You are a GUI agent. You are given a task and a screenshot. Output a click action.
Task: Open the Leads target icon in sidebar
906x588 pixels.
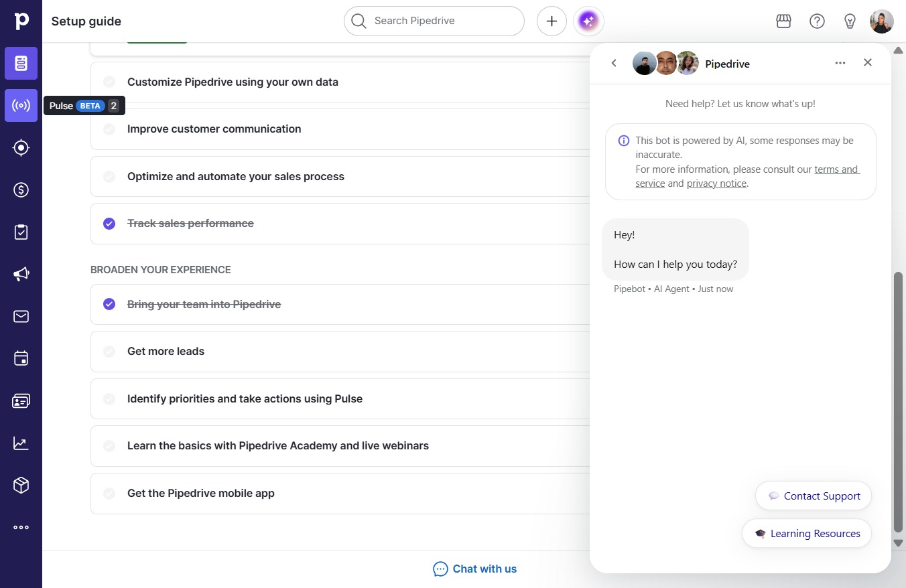click(21, 148)
